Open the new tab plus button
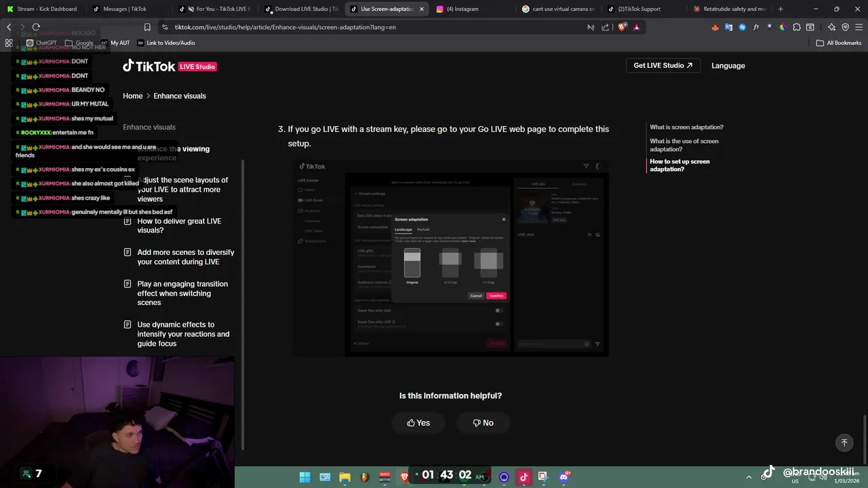Screen dimensions: 868x488 [781, 9]
